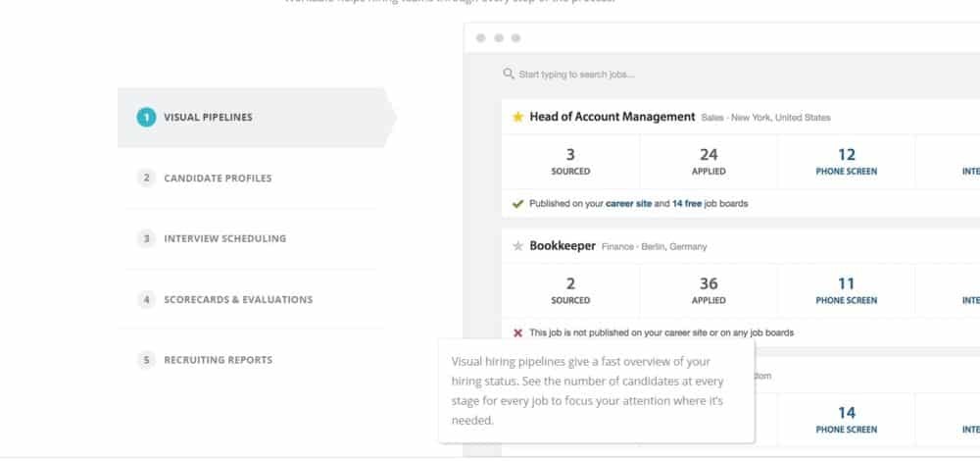Viewport: 980px width, 461px height.
Task: Open Head of Account Management job title
Action: pyautogui.click(x=612, y=117)
